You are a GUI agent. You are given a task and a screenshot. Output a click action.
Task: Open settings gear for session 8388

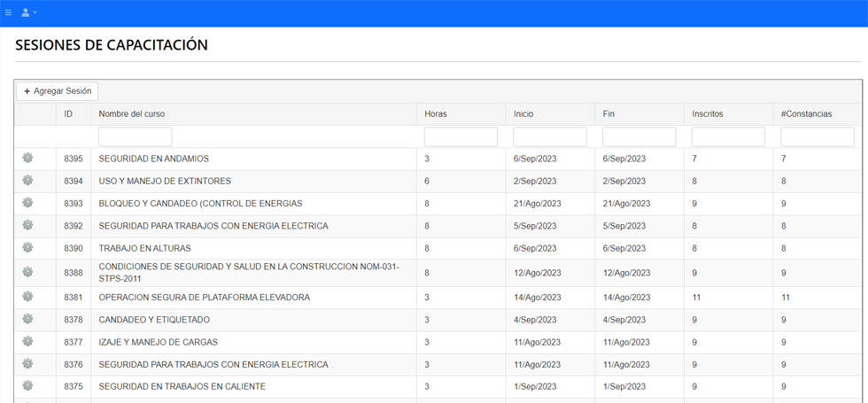[x=27, y=272]
